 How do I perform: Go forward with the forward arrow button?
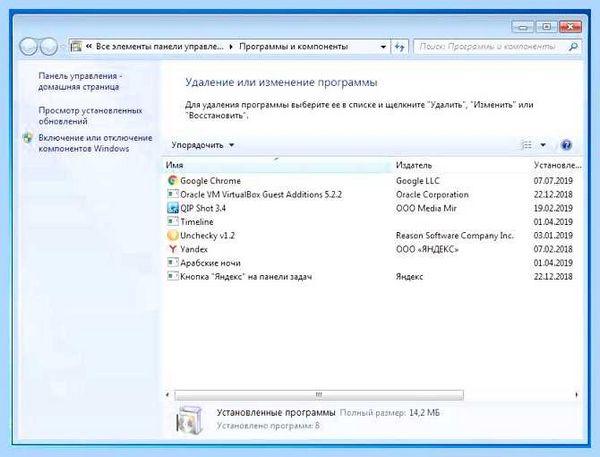49,47
